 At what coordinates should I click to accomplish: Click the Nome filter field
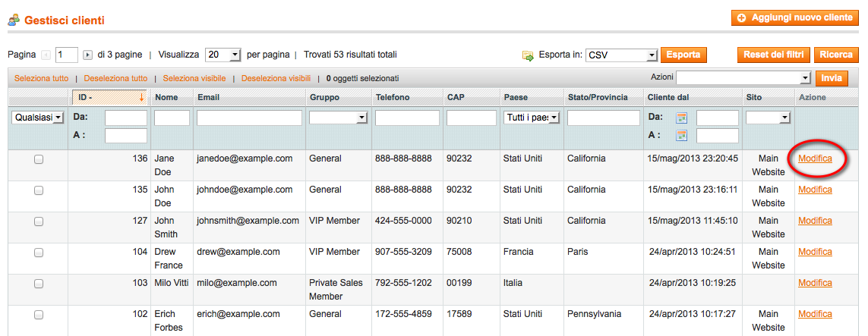click(172, 118)
